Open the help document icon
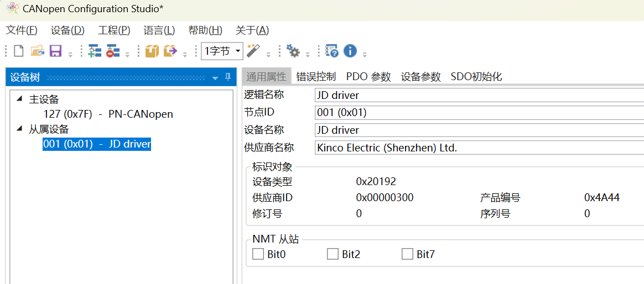Viewport: 644px width, 284px height. tap(332, 51)
